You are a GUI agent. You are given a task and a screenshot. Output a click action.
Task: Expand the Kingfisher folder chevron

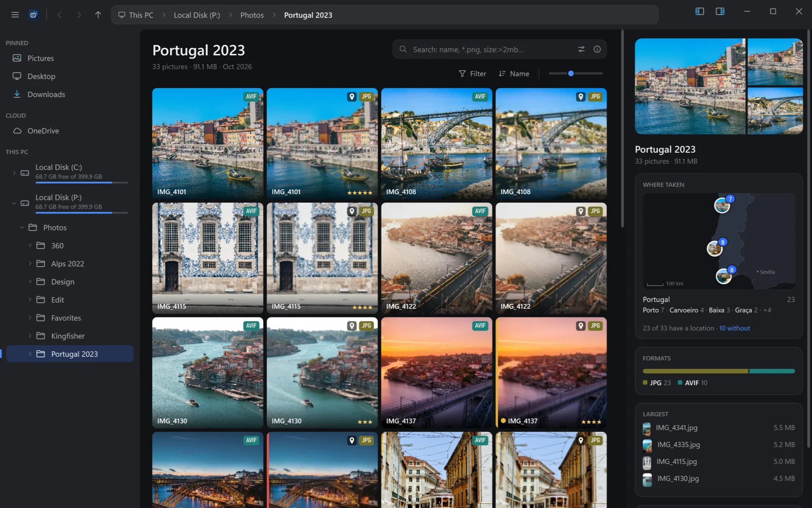click(x=30, y=336)
